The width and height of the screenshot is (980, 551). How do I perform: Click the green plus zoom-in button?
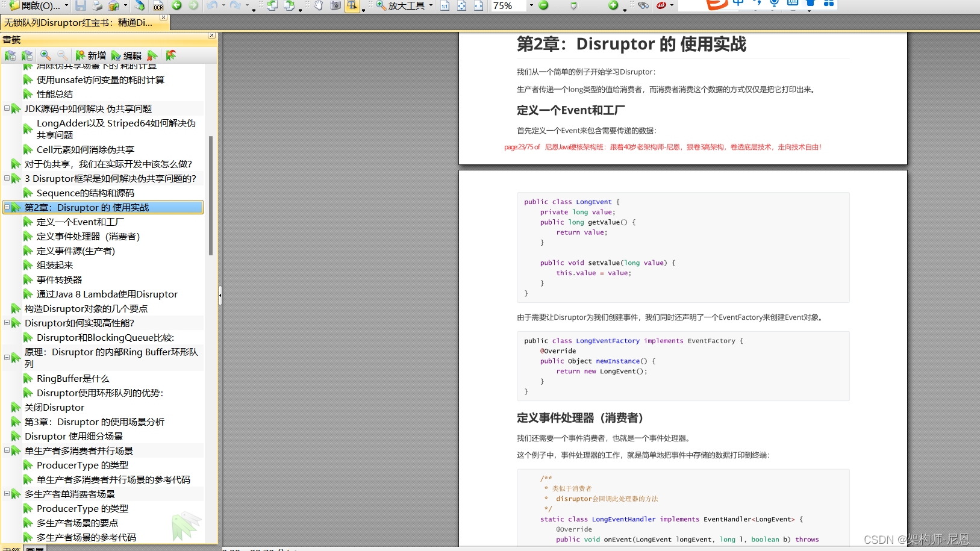(x=613, y=5)
